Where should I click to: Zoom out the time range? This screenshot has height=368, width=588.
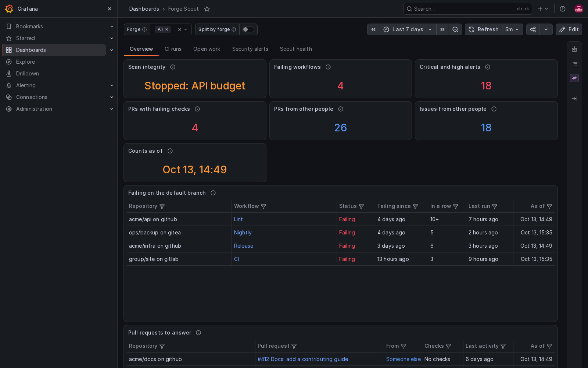[x=455, y=29]
